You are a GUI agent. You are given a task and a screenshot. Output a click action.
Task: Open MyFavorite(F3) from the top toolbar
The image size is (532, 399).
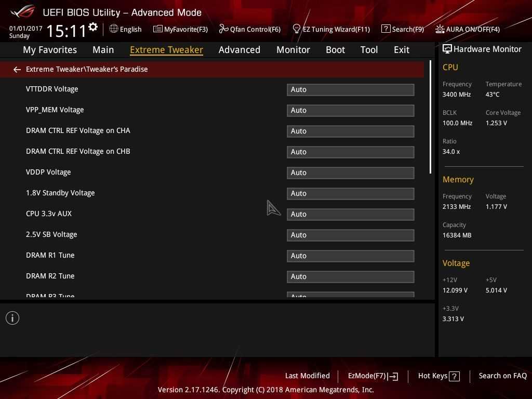point(180,29)
